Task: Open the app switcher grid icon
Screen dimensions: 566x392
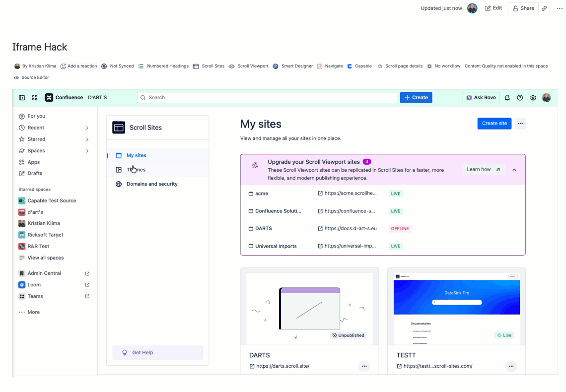Action: pyautogui.click(x=35, y=98)
